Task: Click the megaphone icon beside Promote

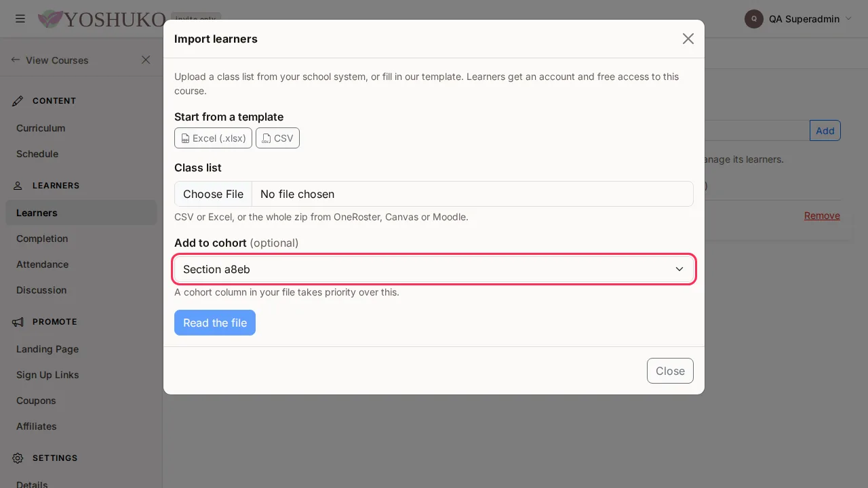Action: [18, 322]
